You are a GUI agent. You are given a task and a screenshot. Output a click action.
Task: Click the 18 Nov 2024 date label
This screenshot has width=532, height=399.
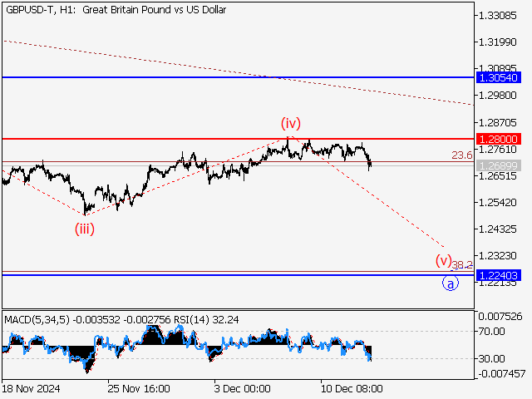32,388
